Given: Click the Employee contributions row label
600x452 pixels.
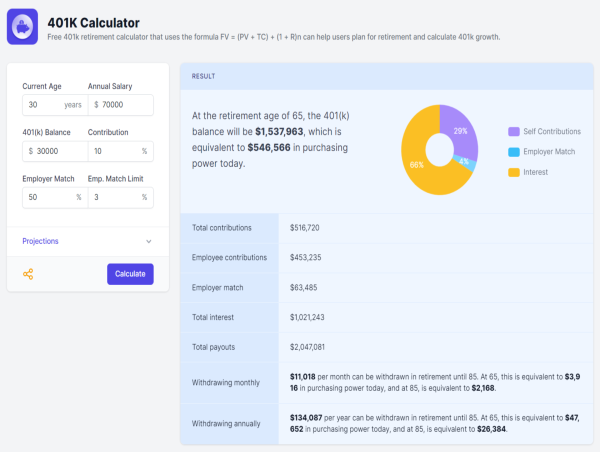Looking at the screenshot, I should point(229,258).
